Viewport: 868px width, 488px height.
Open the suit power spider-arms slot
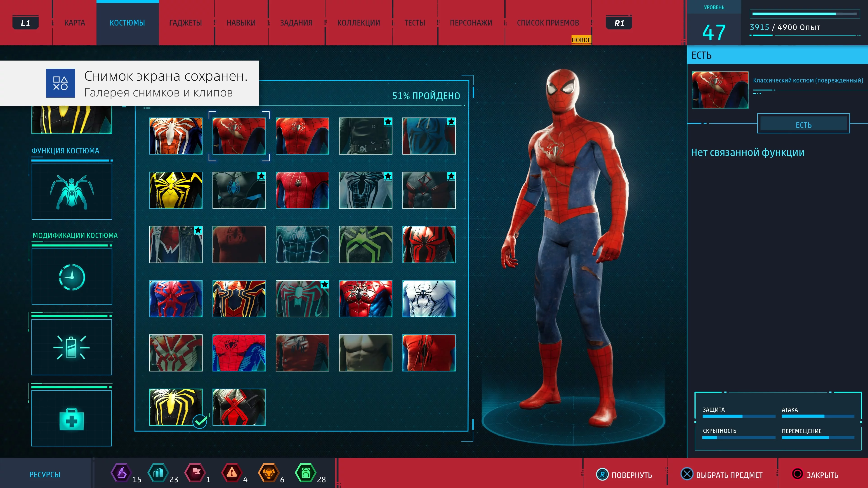(x=72, y=192)
